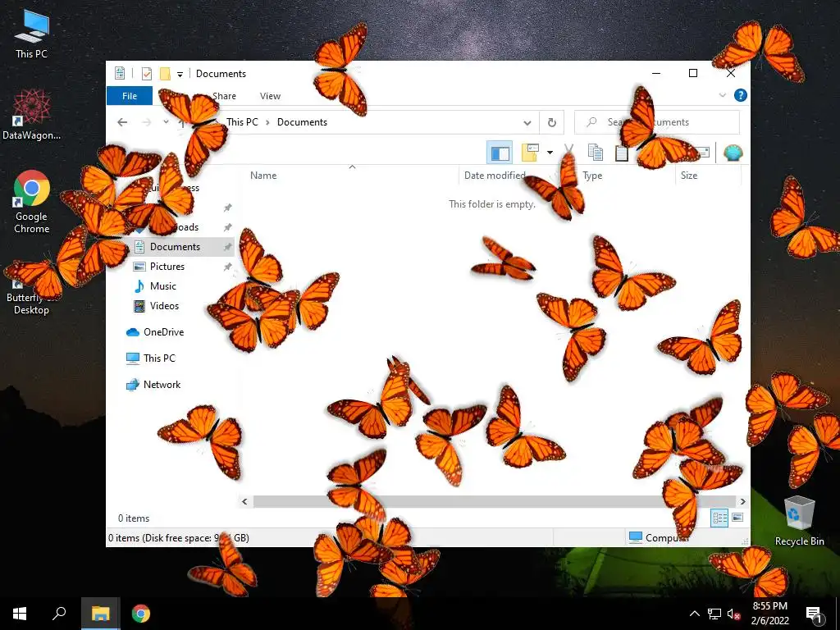Click the taskbar search magnifier
The height and width of the screenshot is (630, 840).
coord(59,614)
